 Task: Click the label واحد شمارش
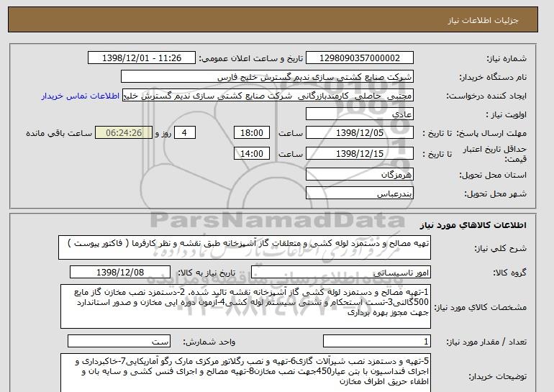click(x=209, y=342)
